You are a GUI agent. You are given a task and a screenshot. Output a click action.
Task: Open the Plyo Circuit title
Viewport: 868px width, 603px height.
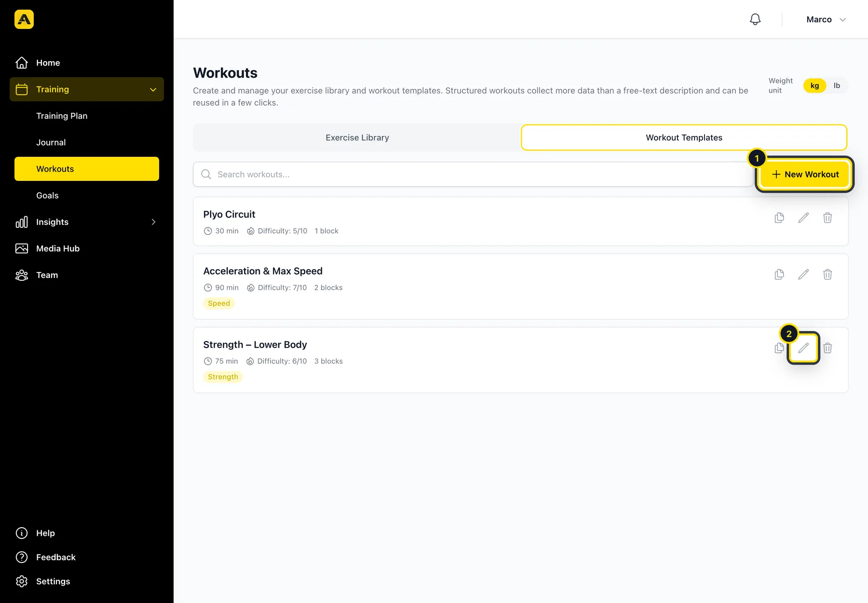coord(229,214)
